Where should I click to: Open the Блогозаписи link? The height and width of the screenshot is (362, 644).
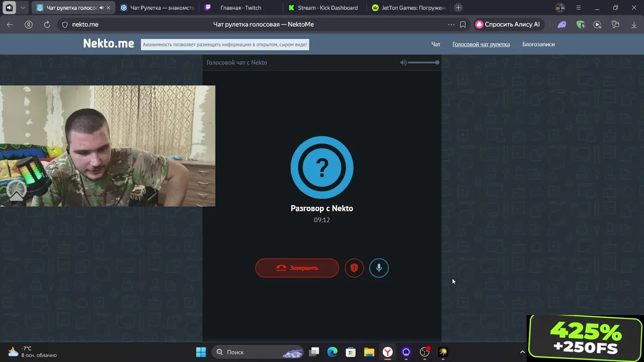click(x=538, y=44)
